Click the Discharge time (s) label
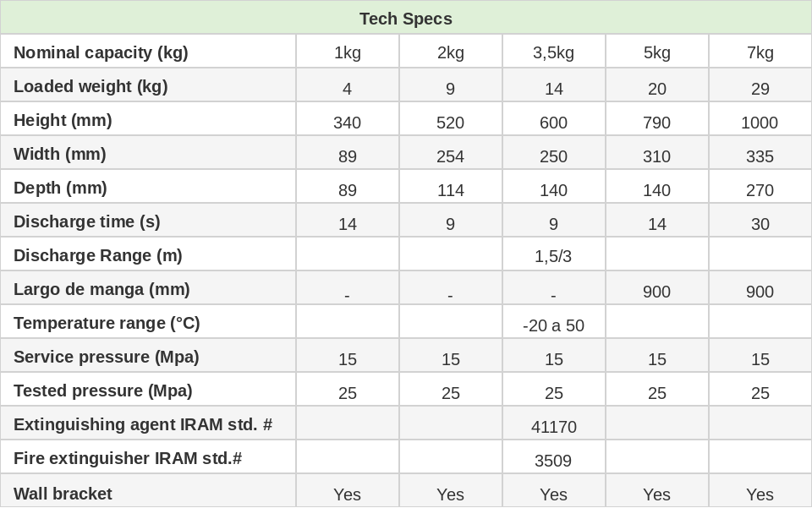This screenshot has width=812, height=508. point(87,221)
